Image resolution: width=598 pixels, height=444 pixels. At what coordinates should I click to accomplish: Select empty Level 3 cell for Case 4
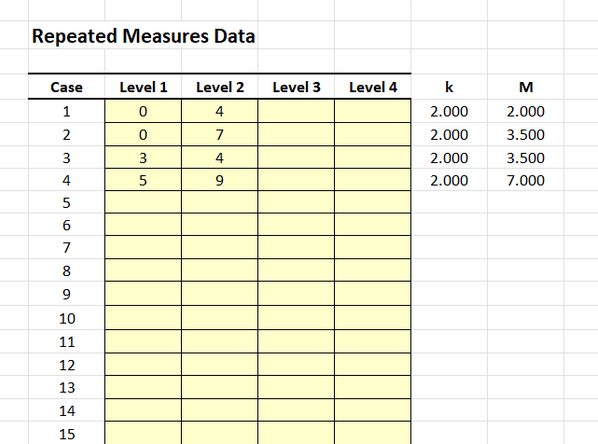(x=296, y=180)
